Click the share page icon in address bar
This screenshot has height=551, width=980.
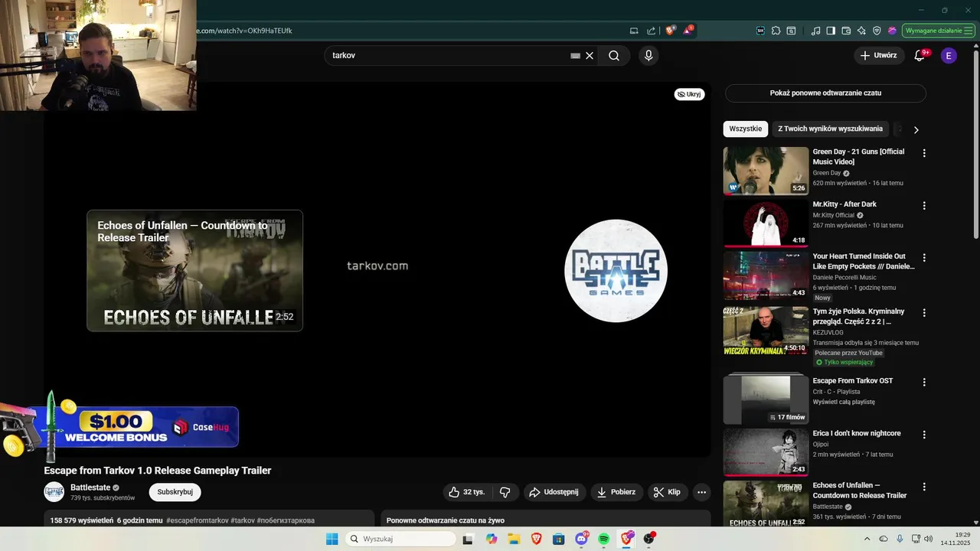[x=651, y=31]
